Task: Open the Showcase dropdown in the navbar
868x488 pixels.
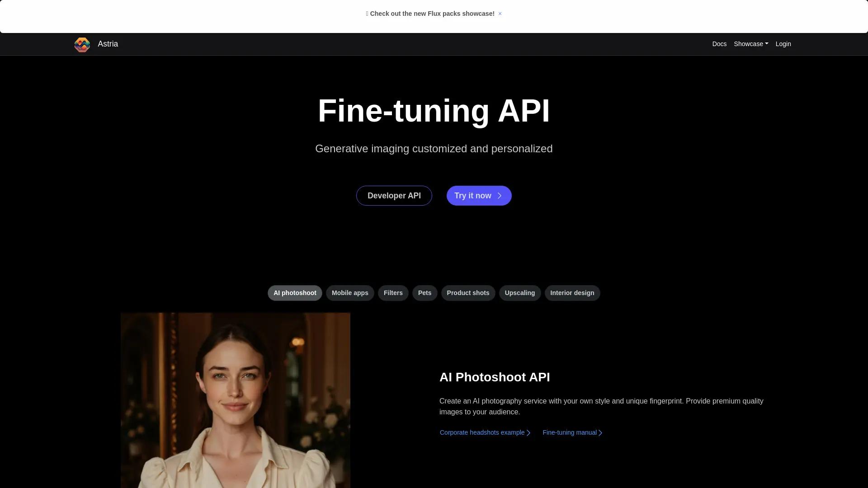Action: (750, 44)
